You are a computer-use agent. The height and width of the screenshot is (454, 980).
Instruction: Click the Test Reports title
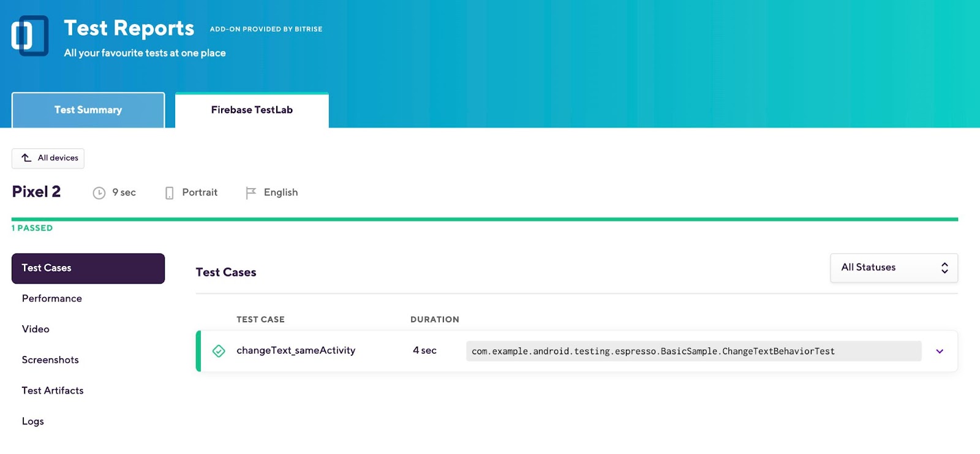[129, 28]
